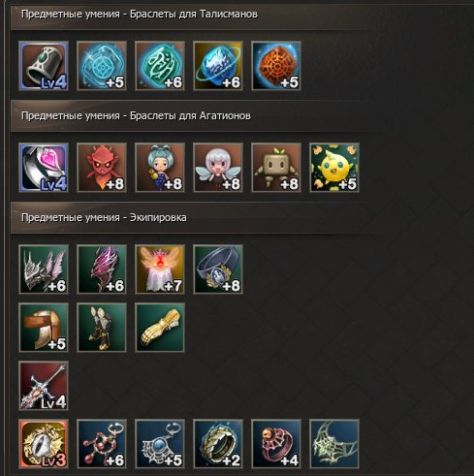The height and width of the screenshot is (476, 474).
Task: Select the golden gauntlet icon
Action: [x=160, y=327]
